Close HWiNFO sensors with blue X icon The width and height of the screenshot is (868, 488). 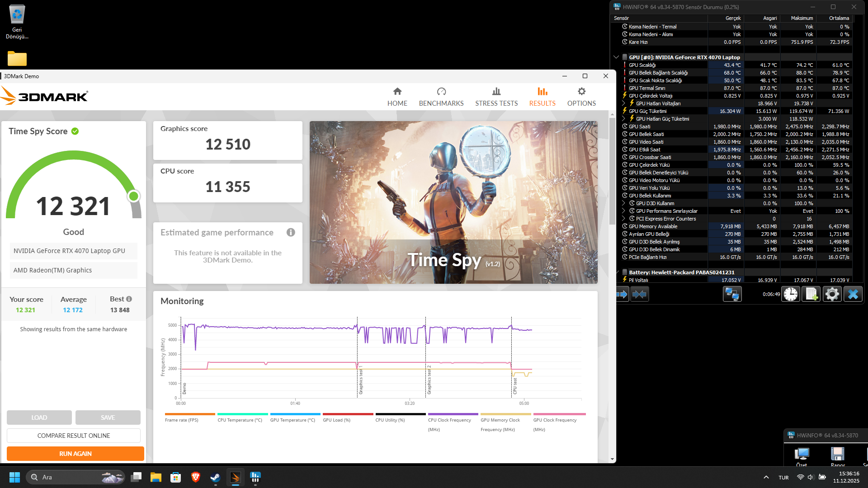coord(853,294)
